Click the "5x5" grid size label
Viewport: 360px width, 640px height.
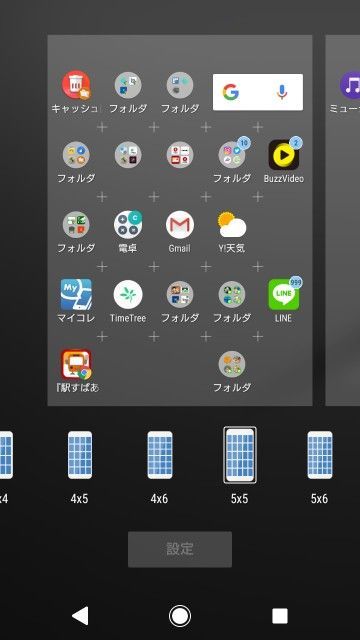click(x=240, y=498)
